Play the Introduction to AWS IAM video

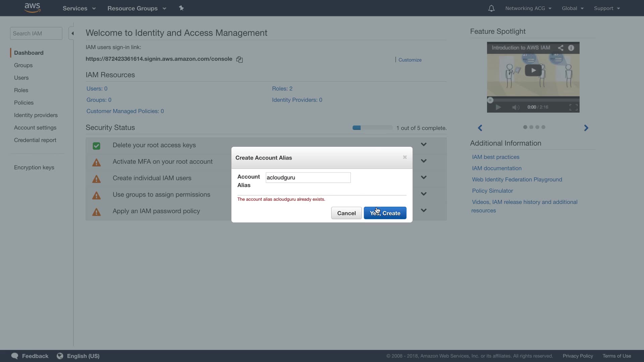click(533, 70)
